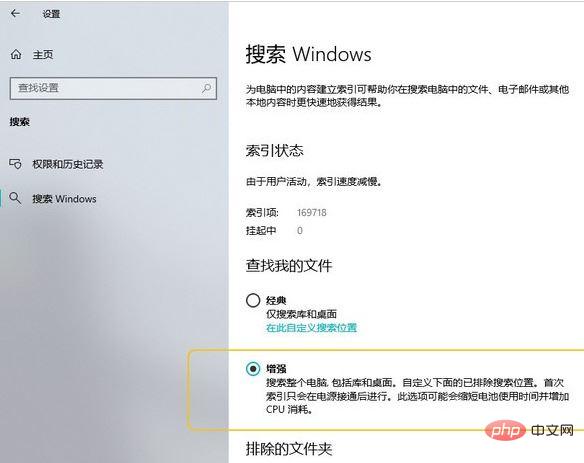584x463 pixels.
Task: Click the 设置 window title
Action: click(51, 14)
